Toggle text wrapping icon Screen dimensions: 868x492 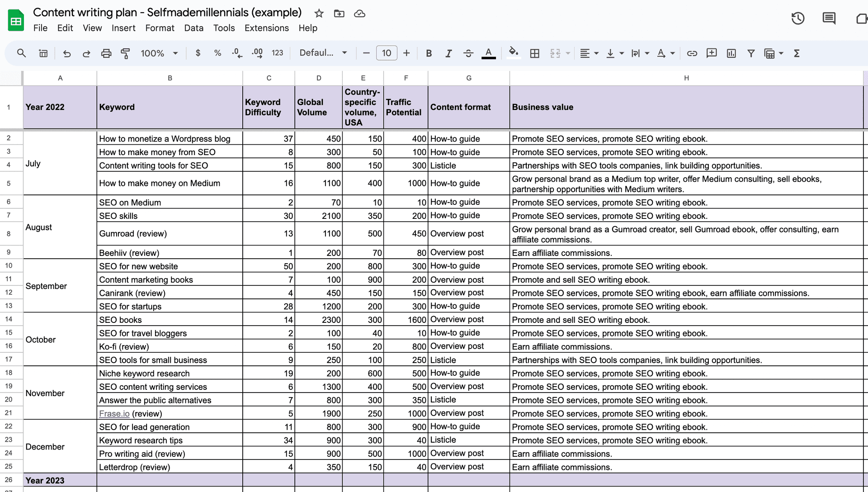(635, 53)
